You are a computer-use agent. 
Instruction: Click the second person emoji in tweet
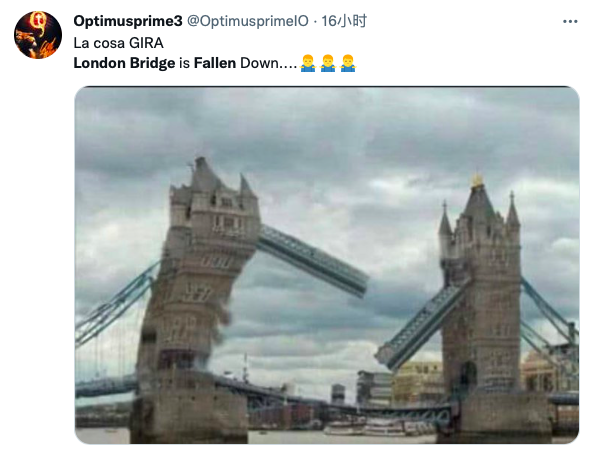pyautogui.click(x=328, y=63)
